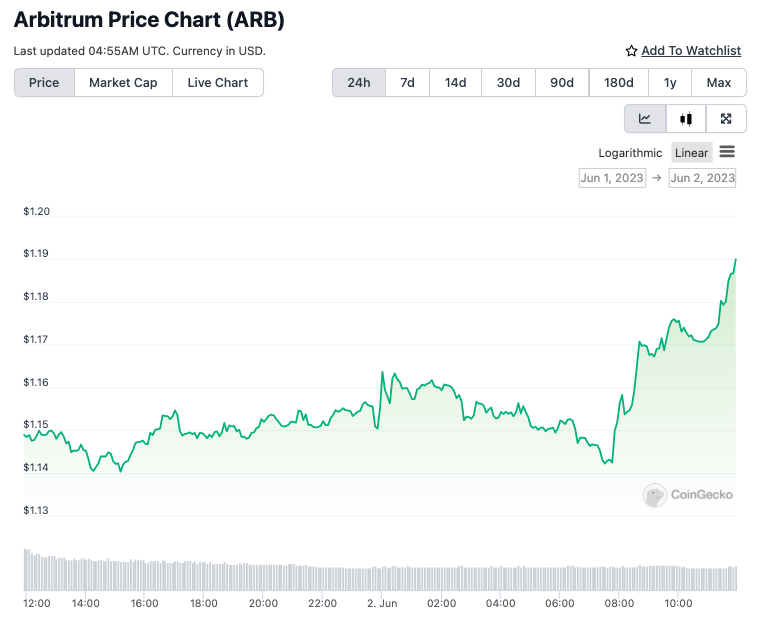The width and height of the screenshot is (760, 622).
Task: Click the 20:00 time axis label
Action: [x=263, y=604]
